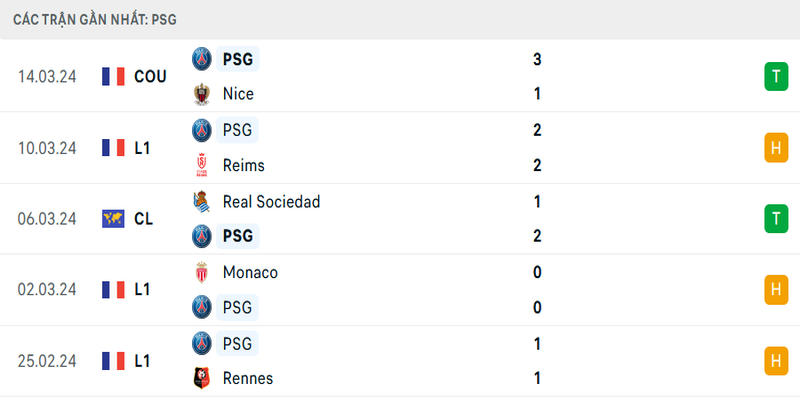Select the 25.02.24 match date
Screen dimensions: 800x400
pos(47,360)
